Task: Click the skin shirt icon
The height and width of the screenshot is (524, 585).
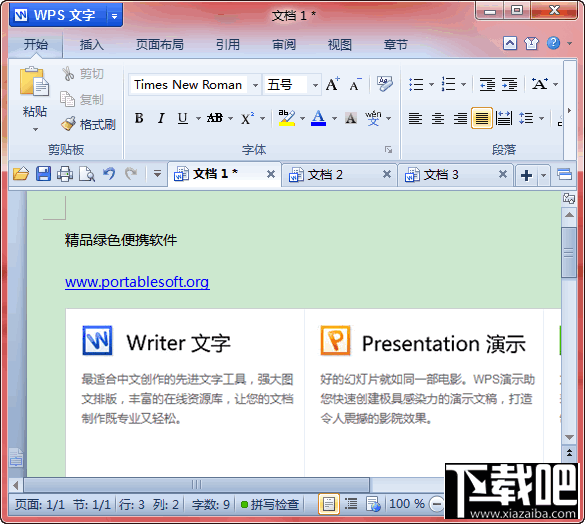Action: click(x=531, y=43)
